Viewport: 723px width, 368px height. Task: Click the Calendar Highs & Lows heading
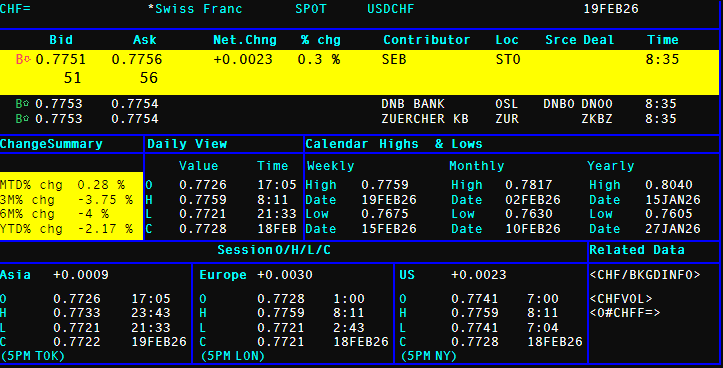(394, 144)
